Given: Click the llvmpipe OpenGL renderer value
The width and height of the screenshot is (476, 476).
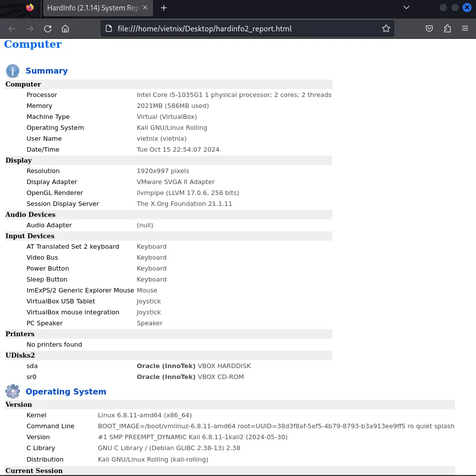Looking at the screenshot, I should 188,192.
